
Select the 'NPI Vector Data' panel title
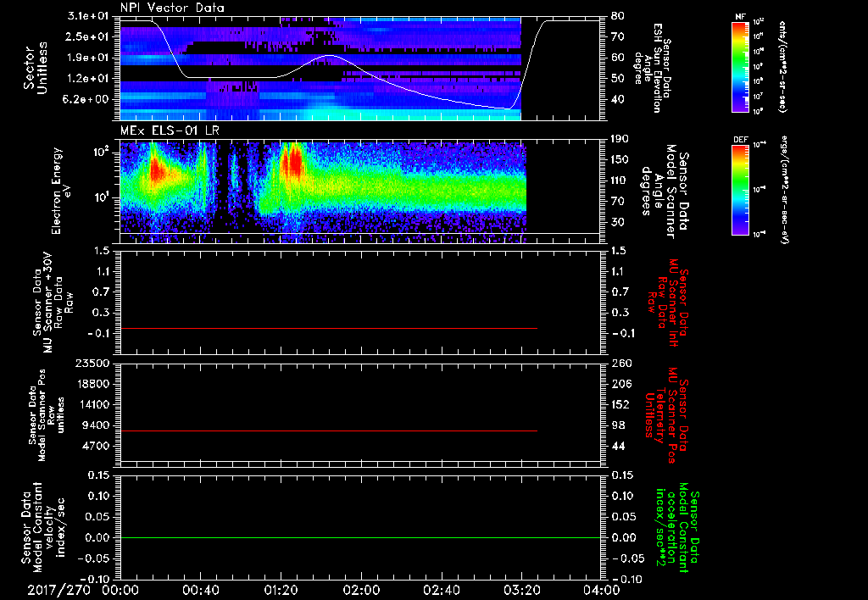pyautogui.click(x=173, y=8)
